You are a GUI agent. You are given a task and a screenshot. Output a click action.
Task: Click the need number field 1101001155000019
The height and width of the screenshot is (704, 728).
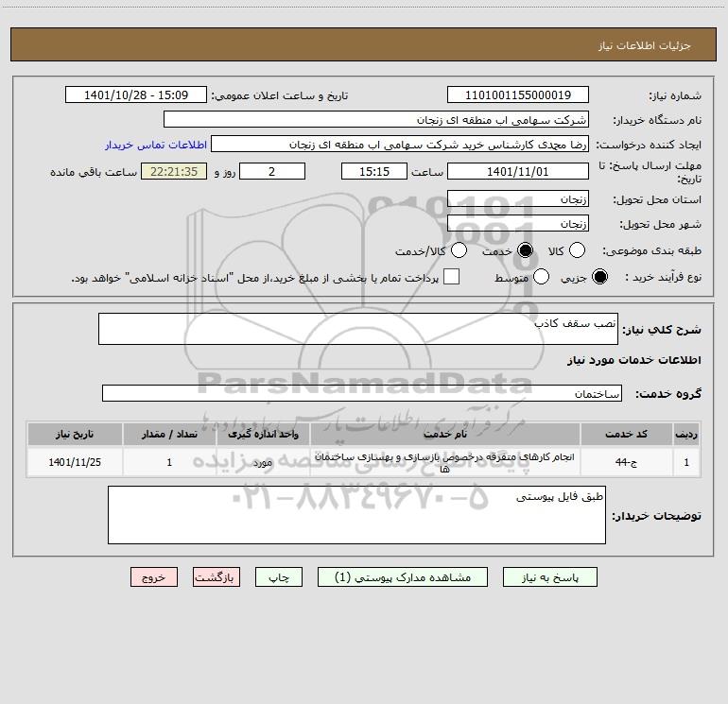click(518, 94)
